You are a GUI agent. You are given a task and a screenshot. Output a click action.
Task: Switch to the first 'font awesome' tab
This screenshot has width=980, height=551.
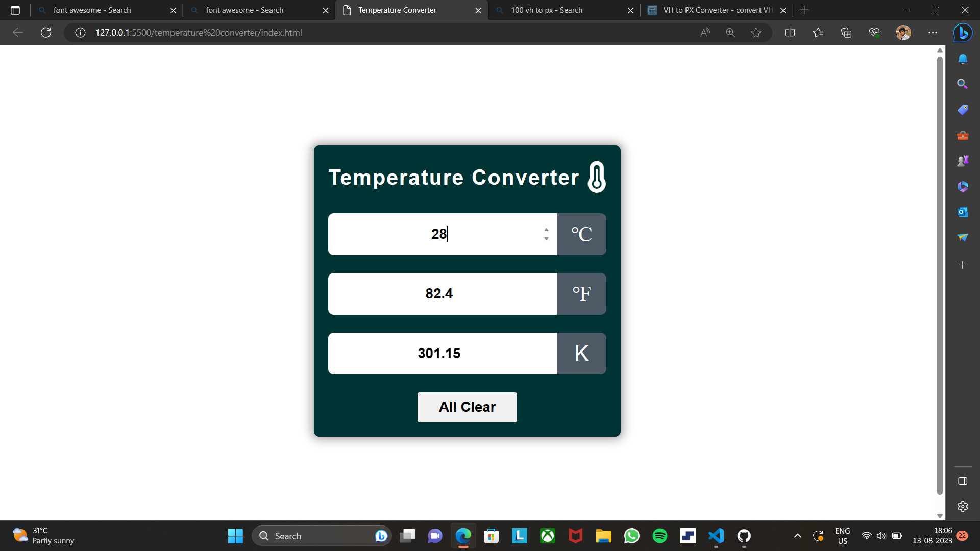[97, 10]
